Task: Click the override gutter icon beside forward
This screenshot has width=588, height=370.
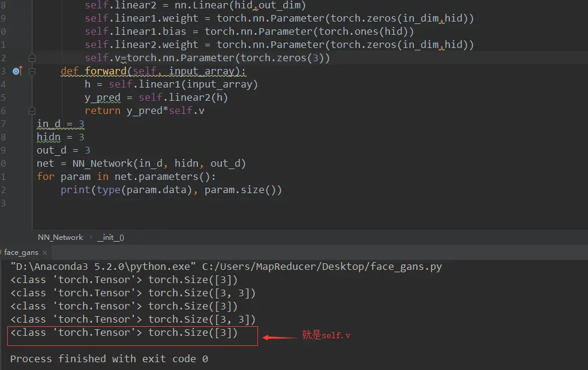Action: coord(17,71)
